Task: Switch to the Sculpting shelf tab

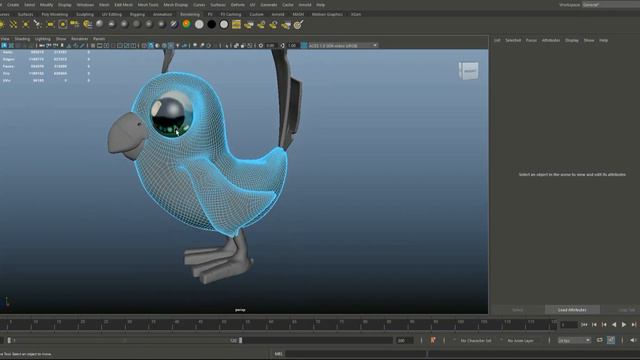Action: 85,14
